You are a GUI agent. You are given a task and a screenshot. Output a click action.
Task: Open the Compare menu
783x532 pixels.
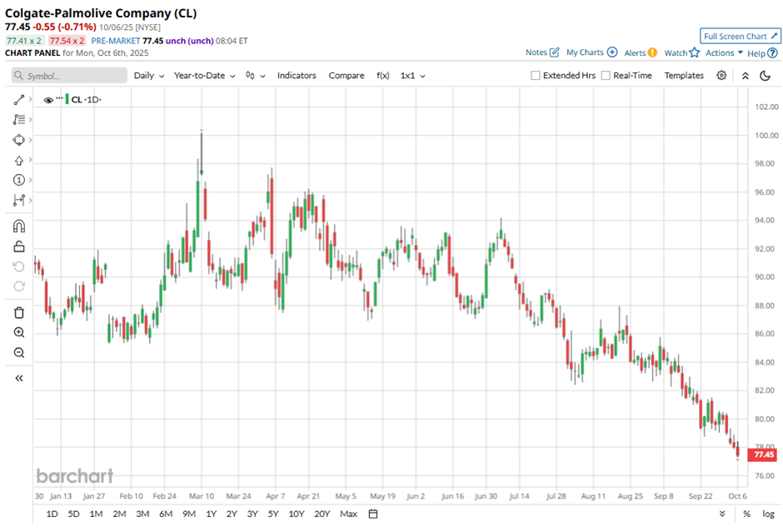(x=346, y=76)
